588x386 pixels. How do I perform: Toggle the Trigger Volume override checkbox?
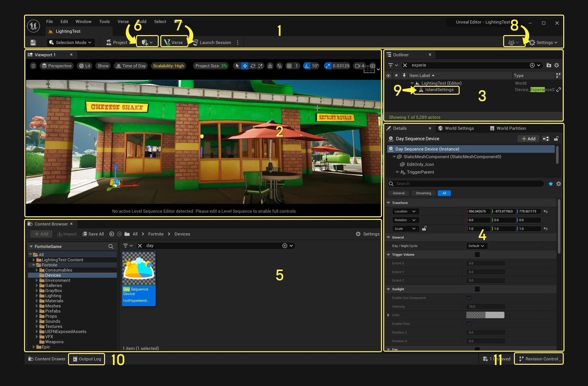tap(477, 254)
